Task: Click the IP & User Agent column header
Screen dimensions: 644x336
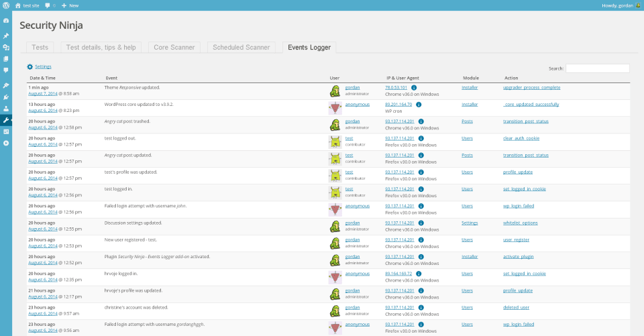Action: point(402,78)
